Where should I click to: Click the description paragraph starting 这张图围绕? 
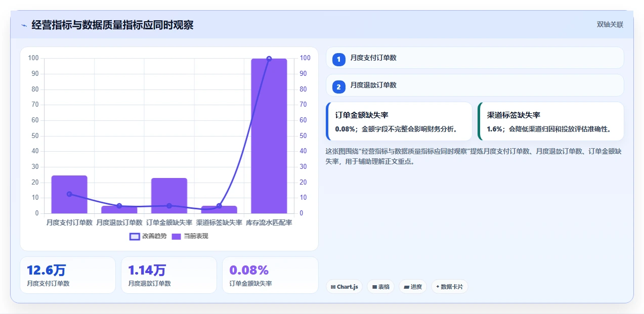point(474,157)
